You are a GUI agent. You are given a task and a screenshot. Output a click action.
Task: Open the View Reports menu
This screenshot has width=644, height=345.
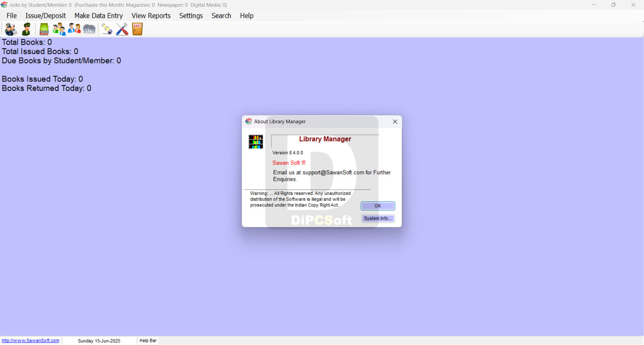(151, 16)
